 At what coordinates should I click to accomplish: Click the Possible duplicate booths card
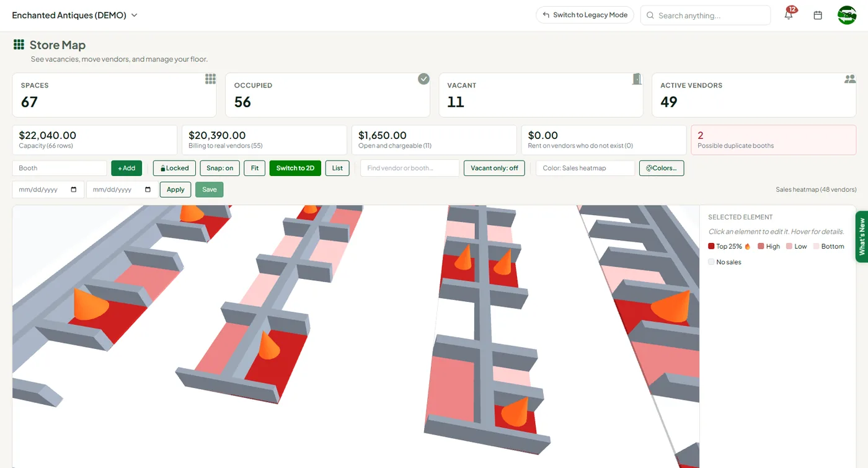pyautogui.click(x=773, y=140)
